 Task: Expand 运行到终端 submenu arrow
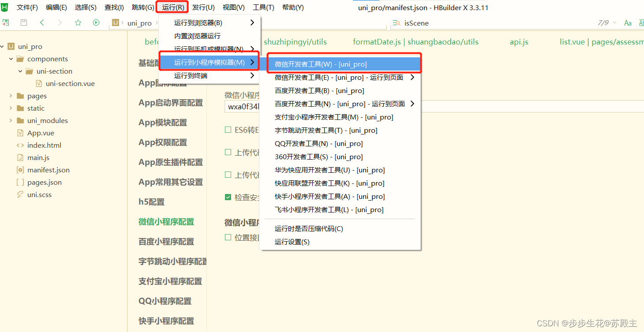(x=252, y=75)
